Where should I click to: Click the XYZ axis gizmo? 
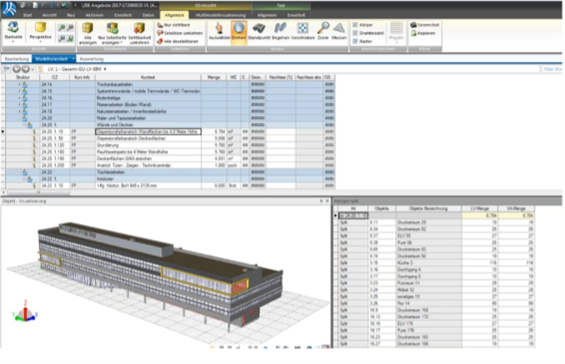(x=25, y=311)
